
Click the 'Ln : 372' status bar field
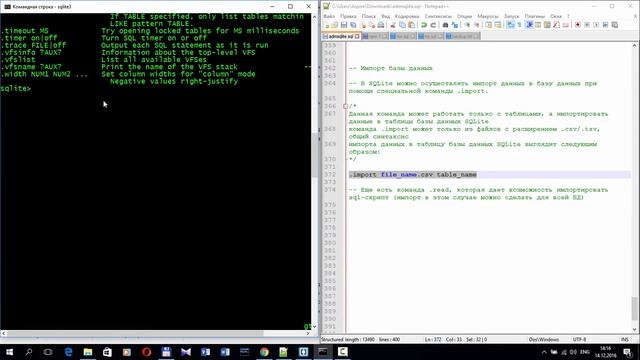point(433,339)
